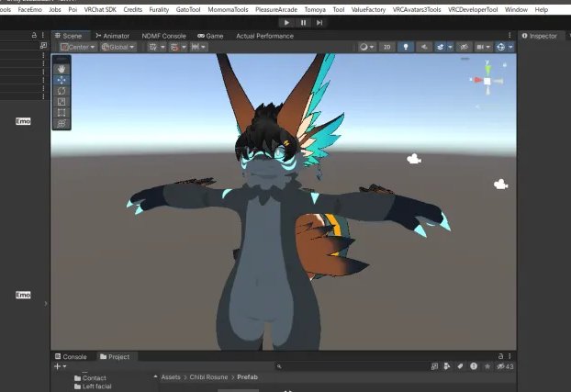Toggle scene effects layers icon

coord(441,47)
